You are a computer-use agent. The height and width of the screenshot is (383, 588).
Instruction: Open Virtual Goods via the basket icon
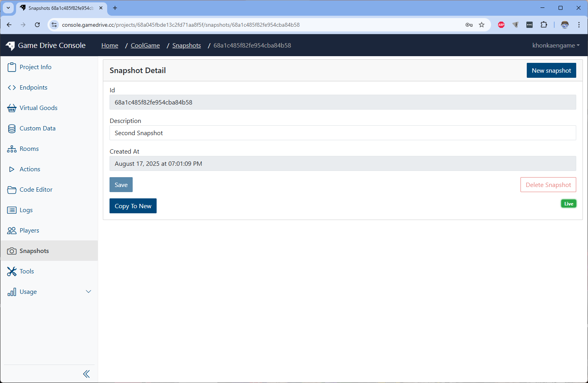coord(12,108)
